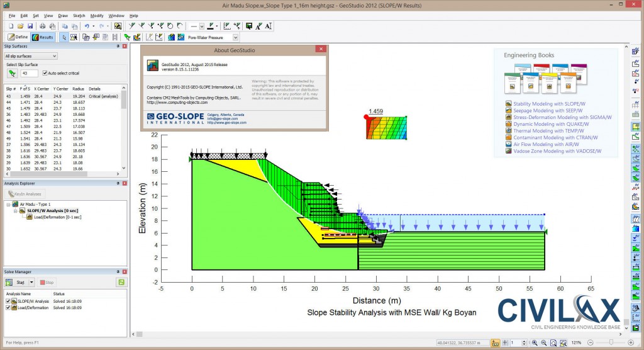The width and height of the screenshot is (644, 350).
Task: Toggle the highlighted ruler icon in status bar
Action: (x=496, y=342)
